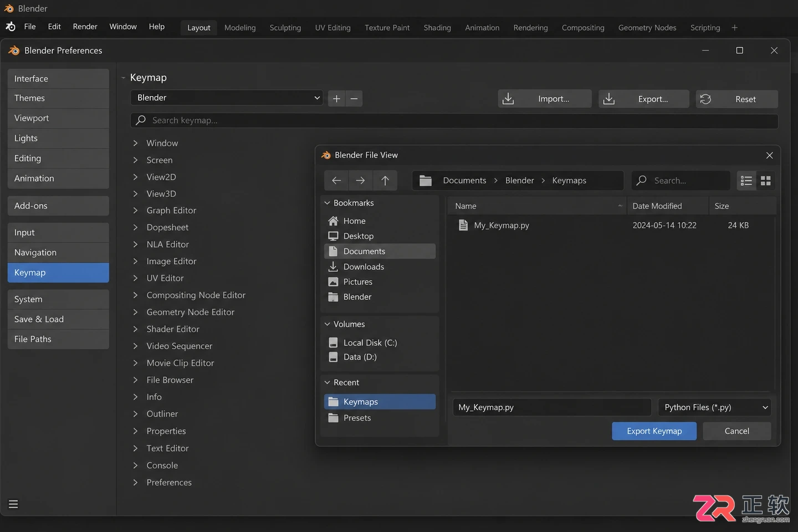798x532 pixels.
Task: Collapse the Bookmarks section
Action: [327, 203]
